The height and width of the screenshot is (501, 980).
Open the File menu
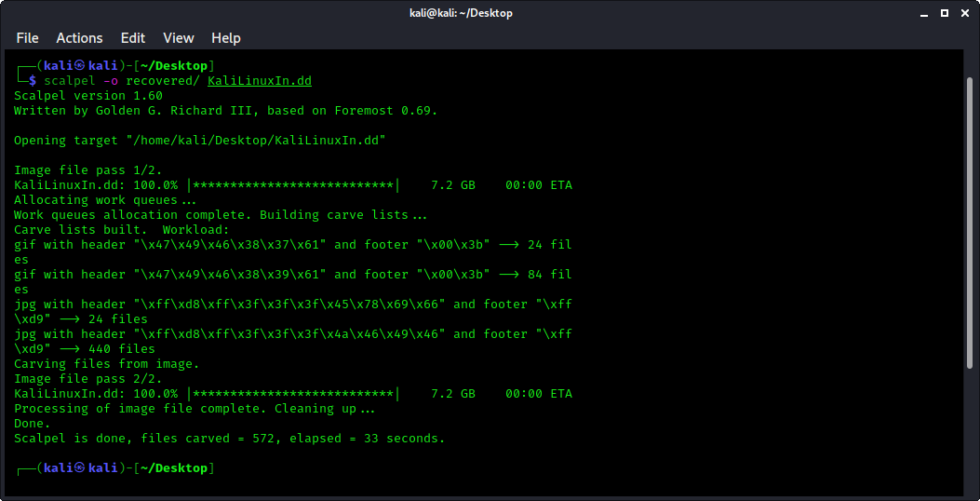(27, 38)
